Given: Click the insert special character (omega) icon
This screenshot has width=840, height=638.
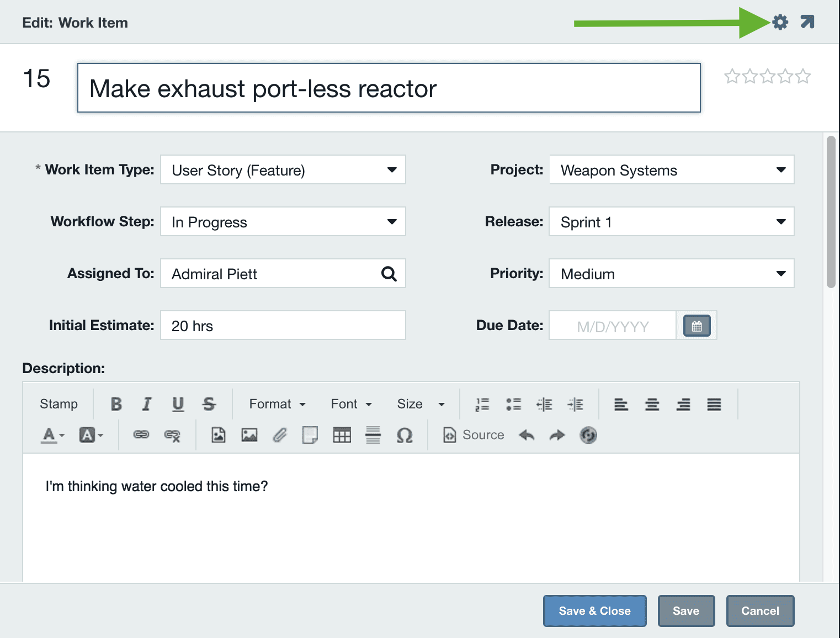Looking at the screenshot, I should [405, 435].
